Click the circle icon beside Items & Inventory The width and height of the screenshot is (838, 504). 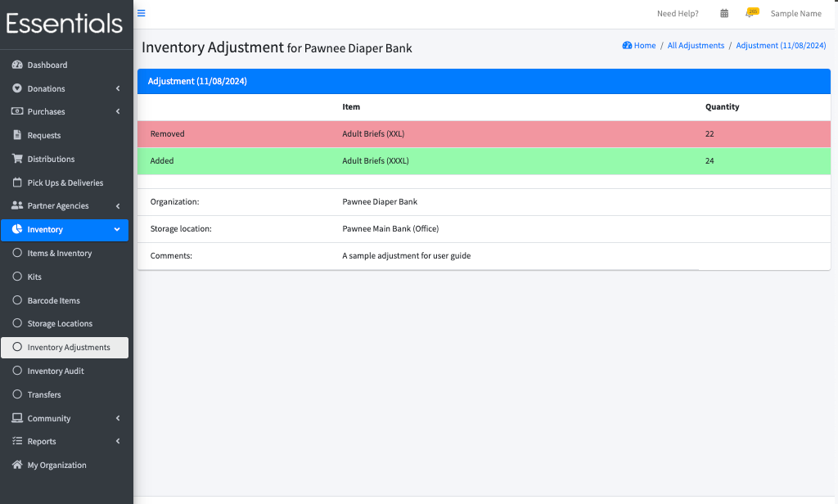point(17,253)
